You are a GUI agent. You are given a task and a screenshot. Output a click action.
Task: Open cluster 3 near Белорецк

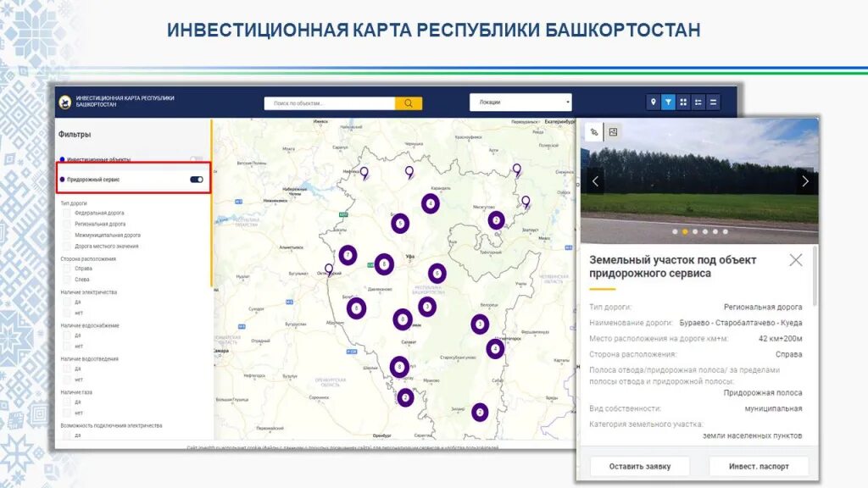(480, 324)
